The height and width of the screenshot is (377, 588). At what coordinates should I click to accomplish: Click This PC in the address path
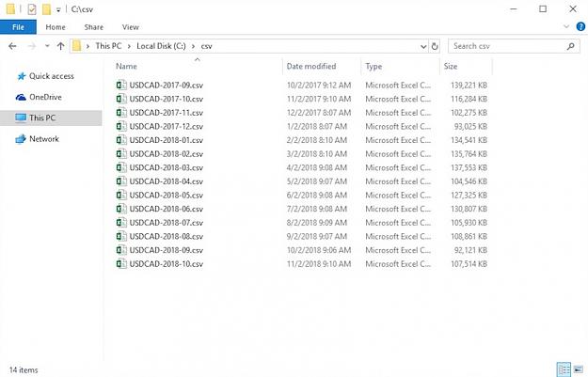point(108,46)
